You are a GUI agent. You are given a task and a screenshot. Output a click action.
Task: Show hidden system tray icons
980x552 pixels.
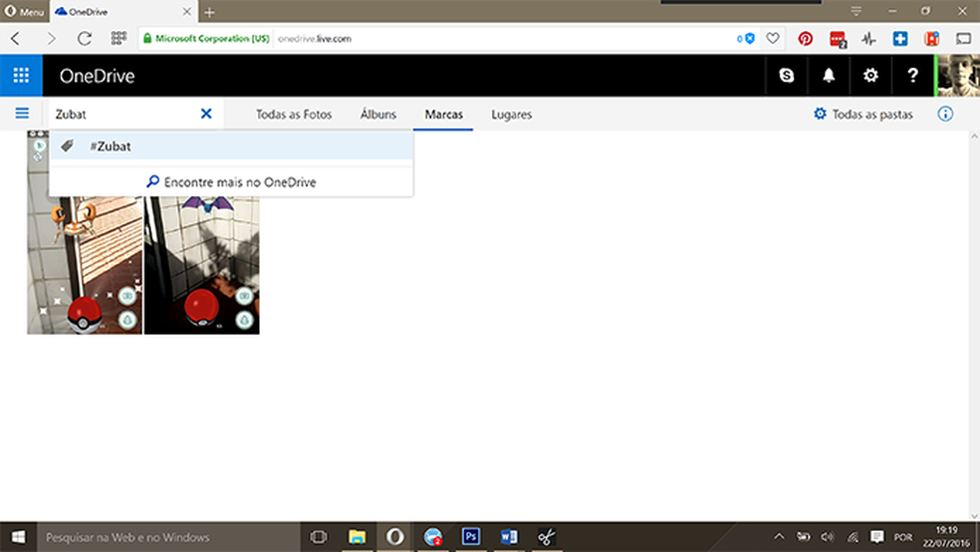point(779,537)
